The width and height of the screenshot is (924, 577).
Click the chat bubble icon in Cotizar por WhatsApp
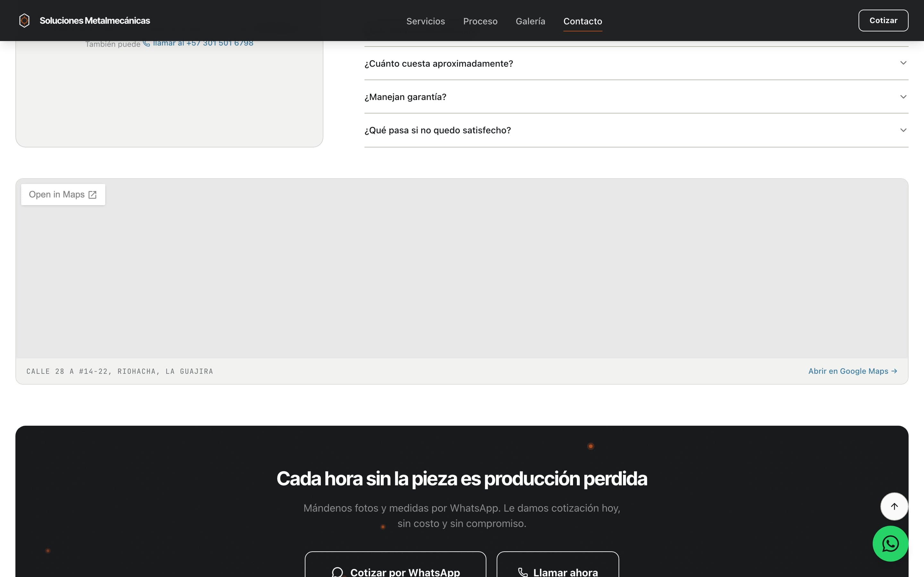point(337,572)
